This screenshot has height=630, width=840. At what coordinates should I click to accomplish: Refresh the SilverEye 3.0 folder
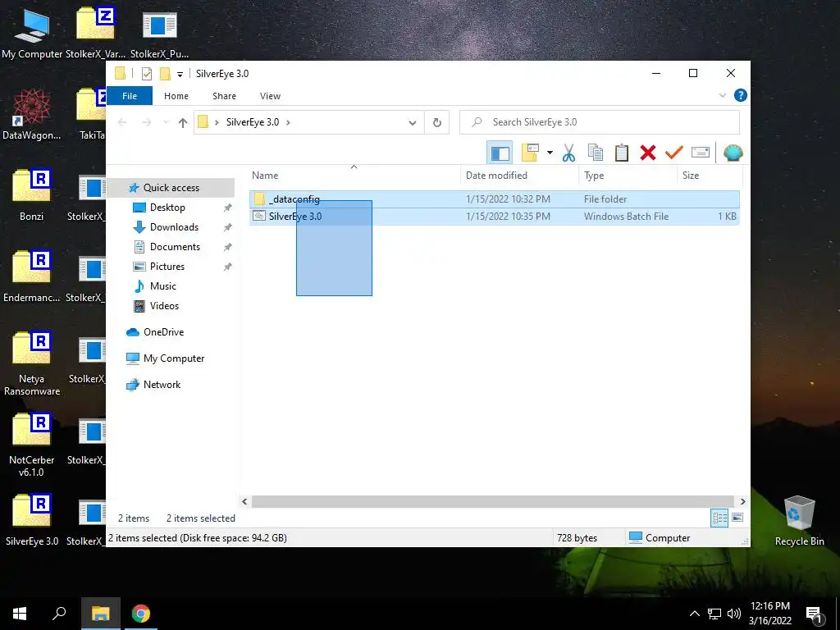pyautogui.click(x=437, y=123)
